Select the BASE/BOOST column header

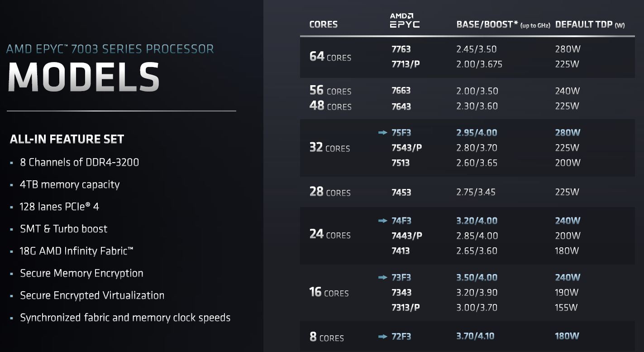pos(487,24)
